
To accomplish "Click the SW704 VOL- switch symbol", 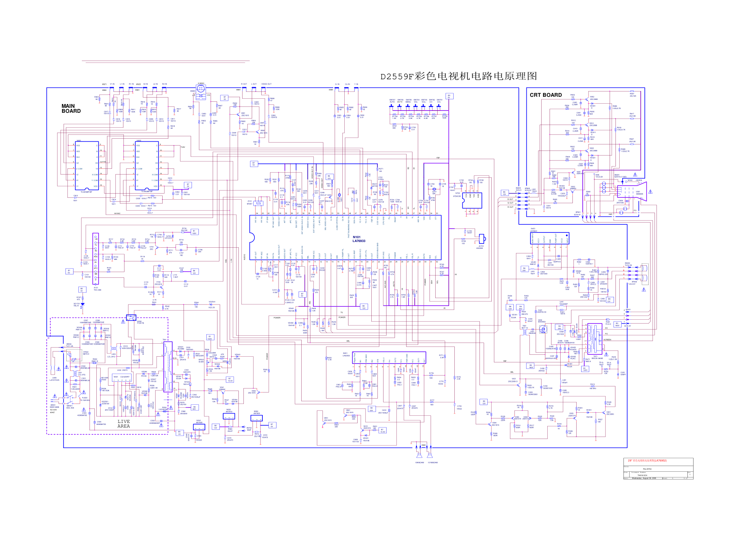I will [x=416, y=106].
